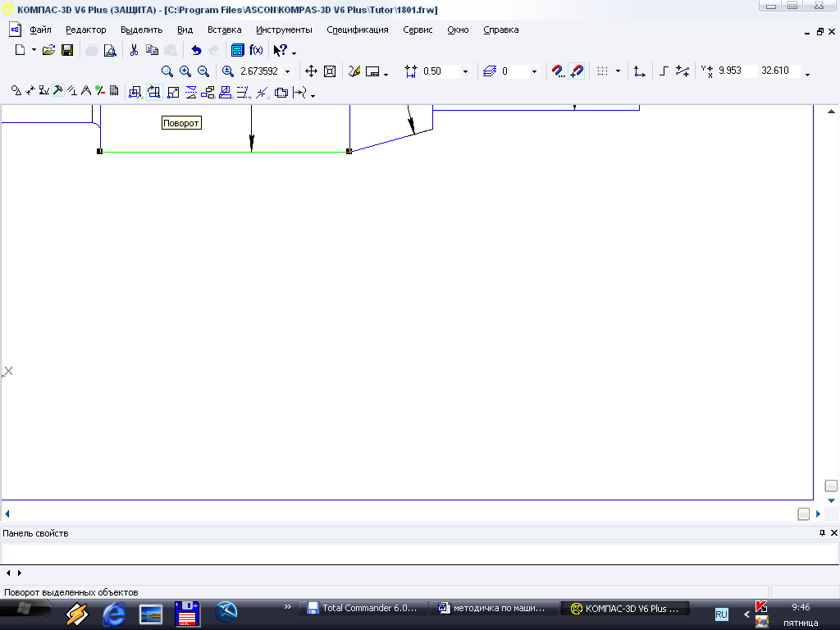Click the show all fit view icon
The image size is (840, 630).
pos(330,71)
